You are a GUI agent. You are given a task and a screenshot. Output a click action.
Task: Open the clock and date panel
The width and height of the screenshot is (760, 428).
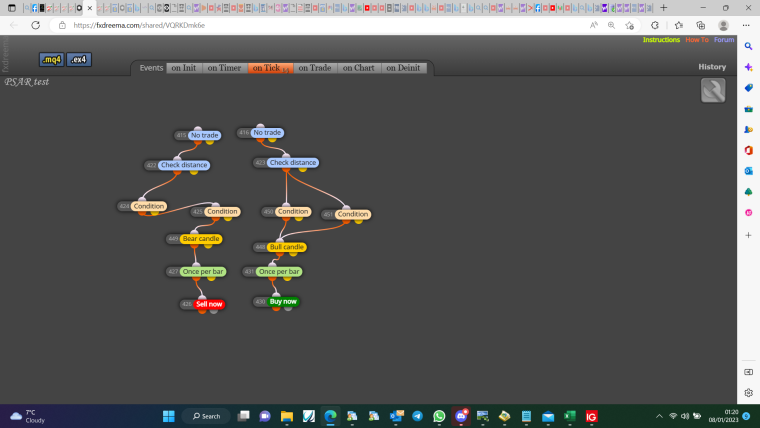pyautogui.click(x=723, y=416)
